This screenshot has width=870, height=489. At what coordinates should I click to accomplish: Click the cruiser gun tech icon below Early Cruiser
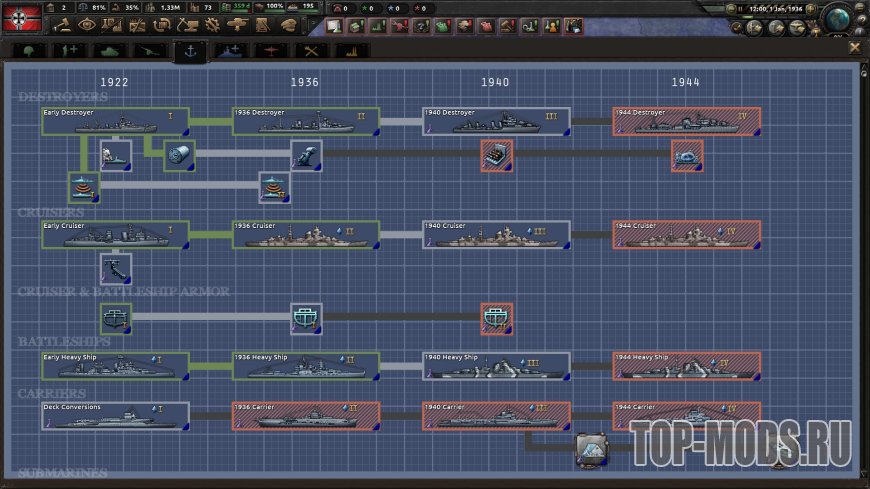(116, 268)
